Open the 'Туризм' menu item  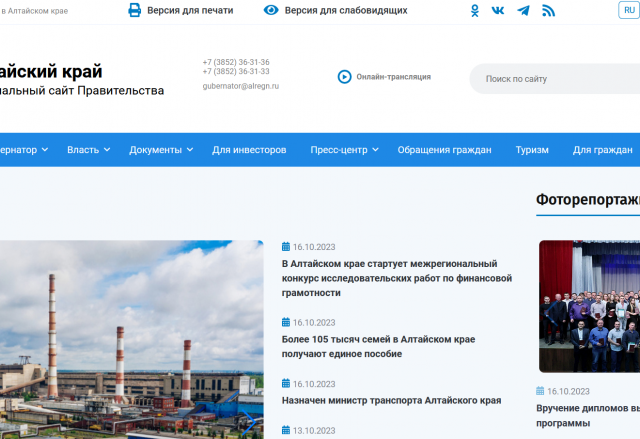[x=532, y=150]
